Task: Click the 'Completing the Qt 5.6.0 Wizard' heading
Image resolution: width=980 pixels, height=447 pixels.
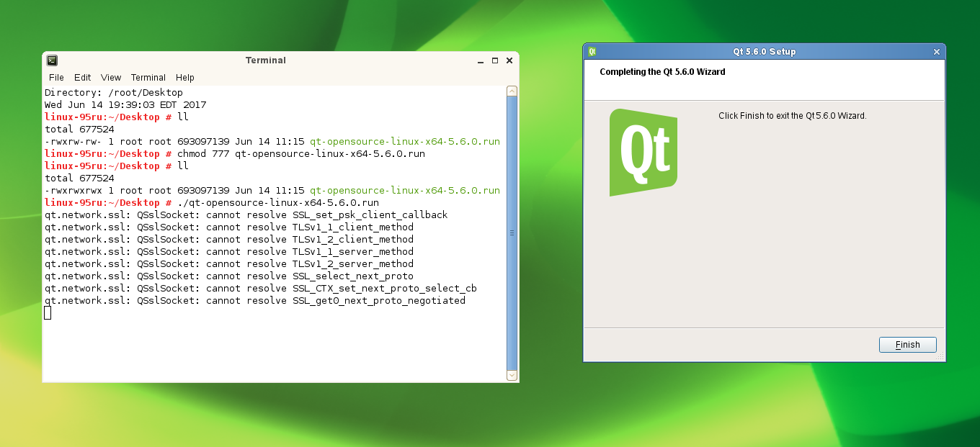Action: pyautogui.click(x=662, y=72)
